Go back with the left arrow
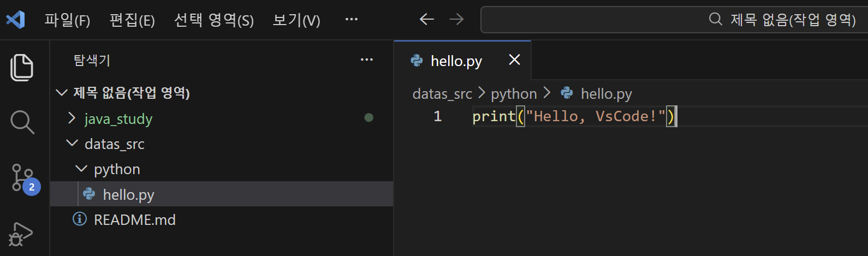Screen dimensions: 868x256 (x=426, y=20)
